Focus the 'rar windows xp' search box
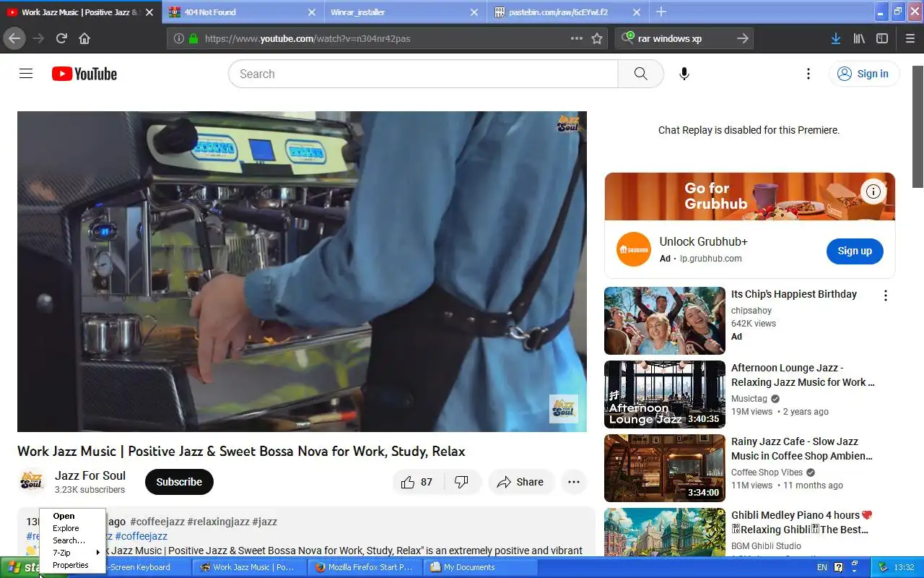 click(x=683, y=38)
